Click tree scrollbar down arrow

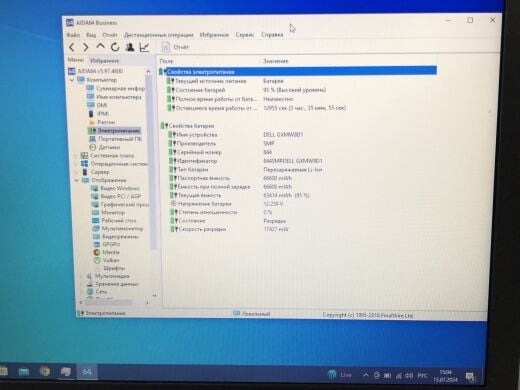pyautogui.click(x=154, y=295)
